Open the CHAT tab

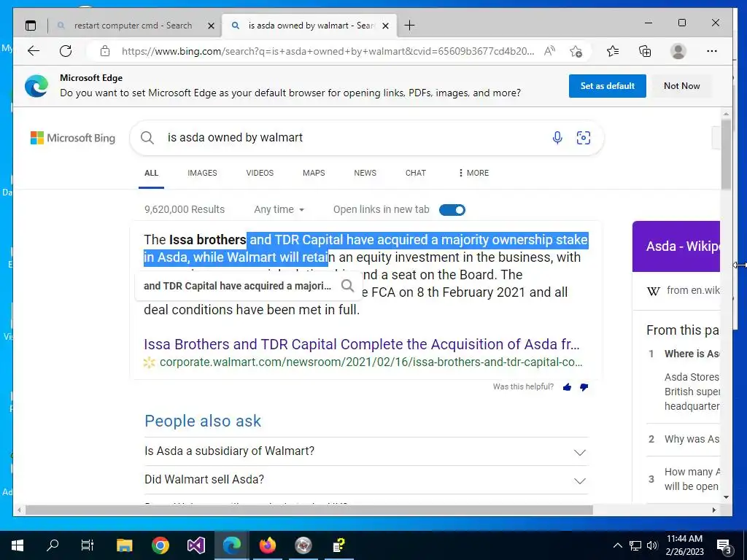[x=415, y=173]
